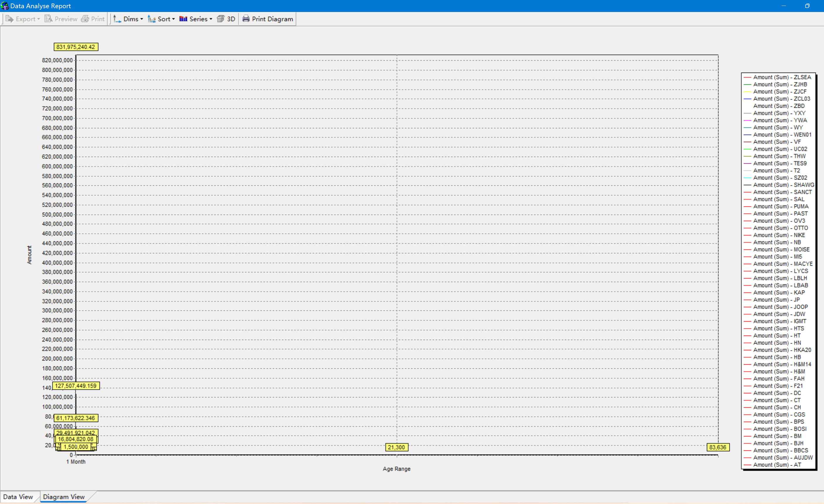
Task: Click the Print Diagram button
Action: coord(268,19)
